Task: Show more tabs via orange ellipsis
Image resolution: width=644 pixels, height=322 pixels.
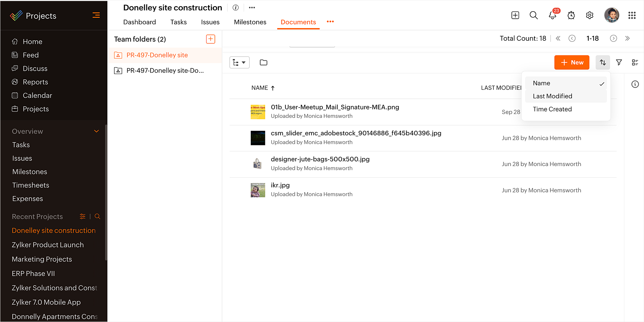Action: pos(330,22)
